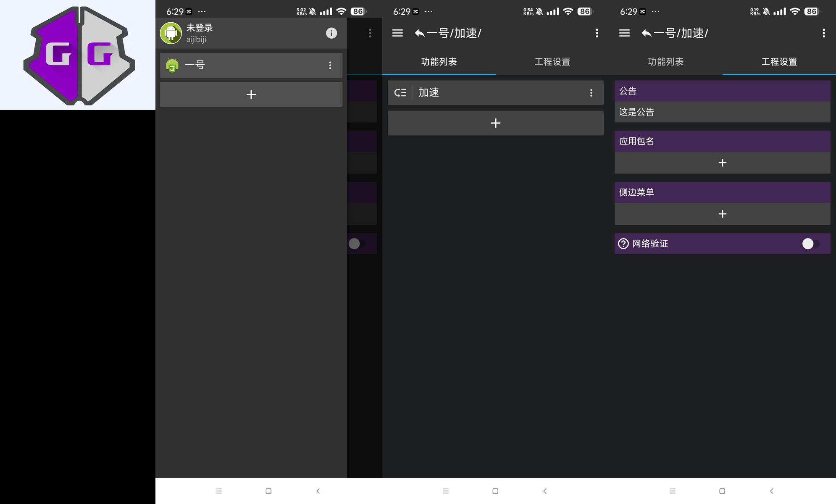Select the active 工程设置 tab in the right screen
Image resolution: width=836 pixels, height=504 pixels.
click(x=779, y=62)
